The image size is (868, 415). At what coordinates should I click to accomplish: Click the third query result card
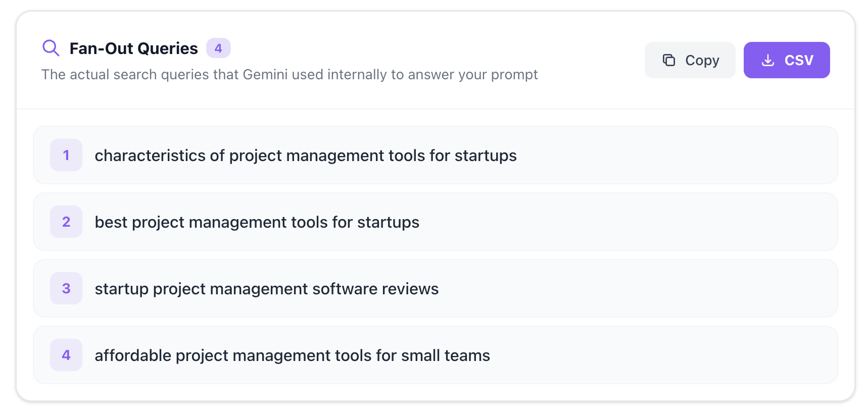click(435, 288)
